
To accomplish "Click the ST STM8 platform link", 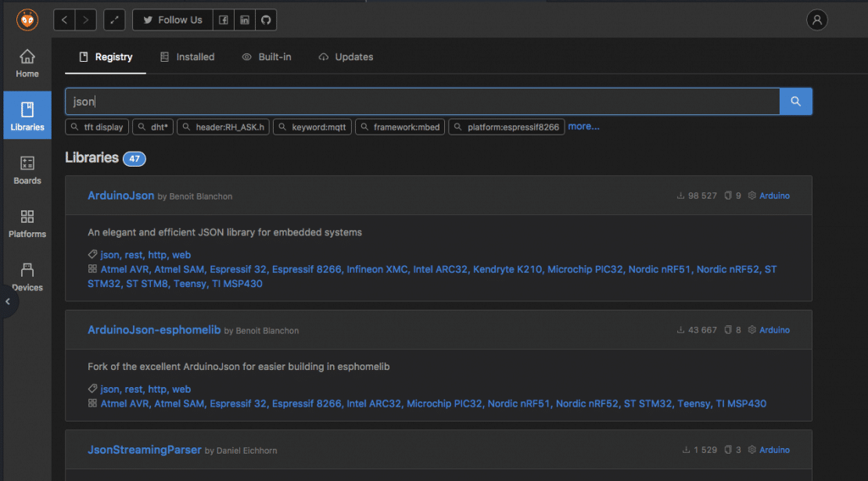I will click(x=147, y=284).
